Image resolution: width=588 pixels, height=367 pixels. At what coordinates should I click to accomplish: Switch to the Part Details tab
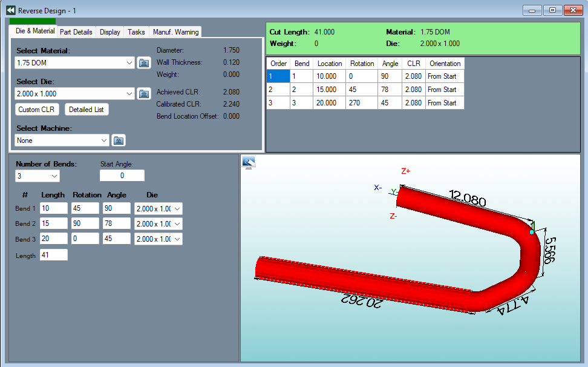click(x=76, y=32)
